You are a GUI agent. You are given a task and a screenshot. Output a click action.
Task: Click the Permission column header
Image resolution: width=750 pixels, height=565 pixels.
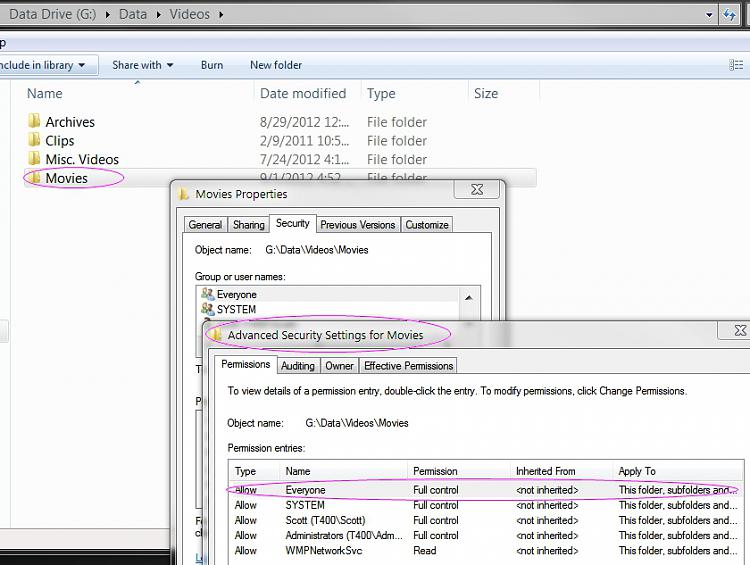[x=459, y=471]
